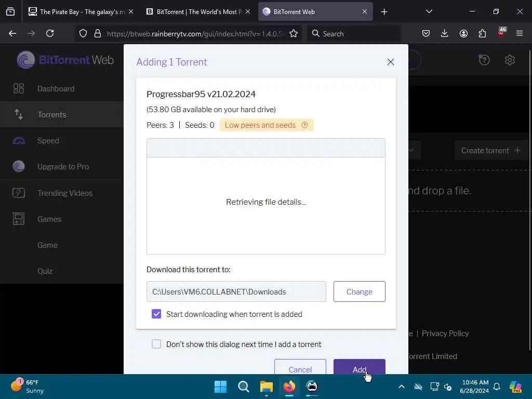Open Firefox downloads panel

click(x=445, y=33)
